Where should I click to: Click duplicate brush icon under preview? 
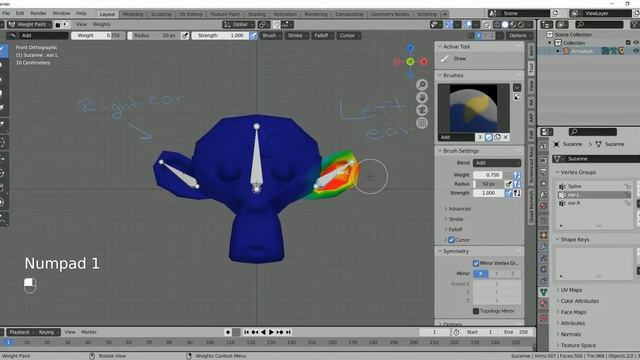pyautogui.click(x=497, y=138)
